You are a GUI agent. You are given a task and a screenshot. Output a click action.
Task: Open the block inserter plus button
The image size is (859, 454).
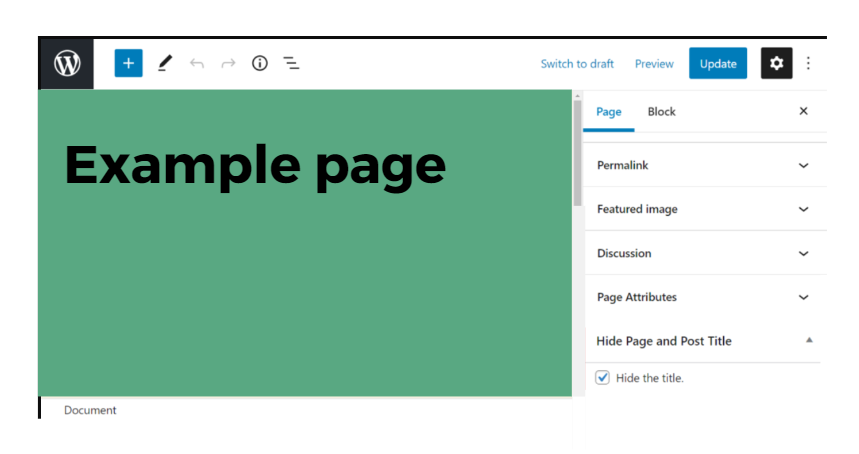(128, 64)
